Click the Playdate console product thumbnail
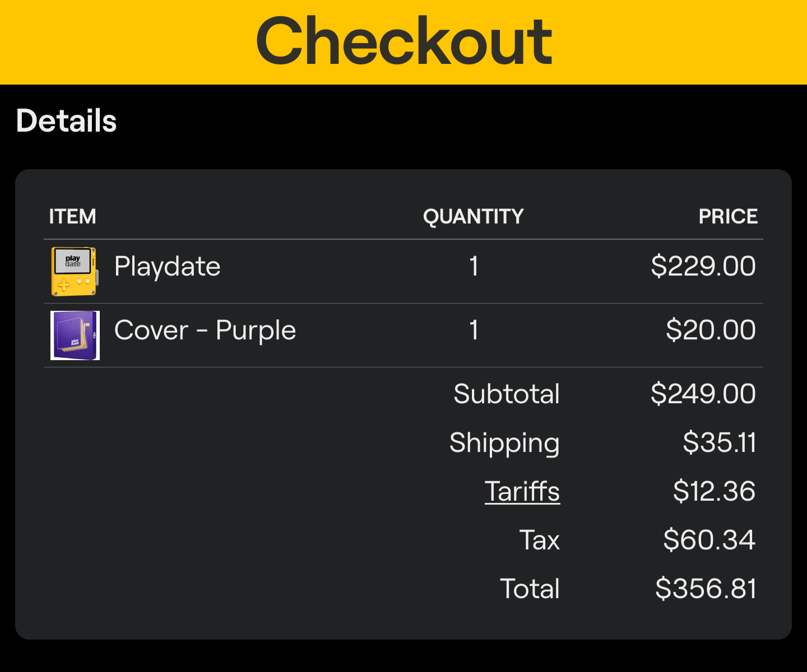807x672 pixels. pos(75,272)
